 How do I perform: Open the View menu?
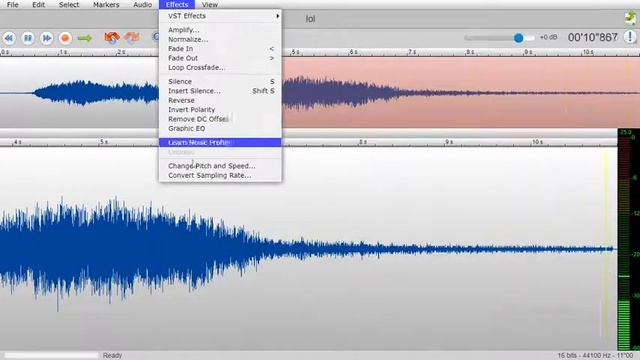click(x=210, y=5)
